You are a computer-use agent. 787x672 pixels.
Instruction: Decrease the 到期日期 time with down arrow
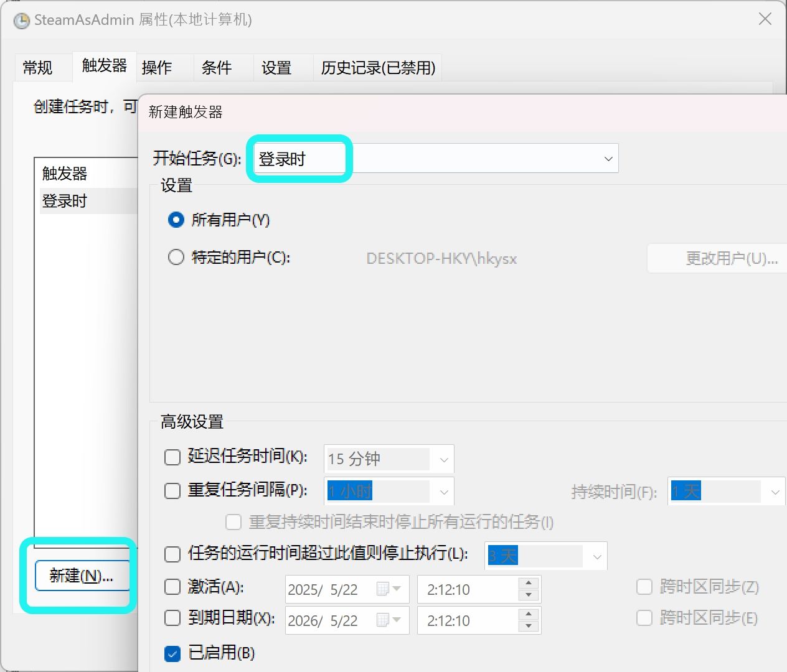[529, 627]
